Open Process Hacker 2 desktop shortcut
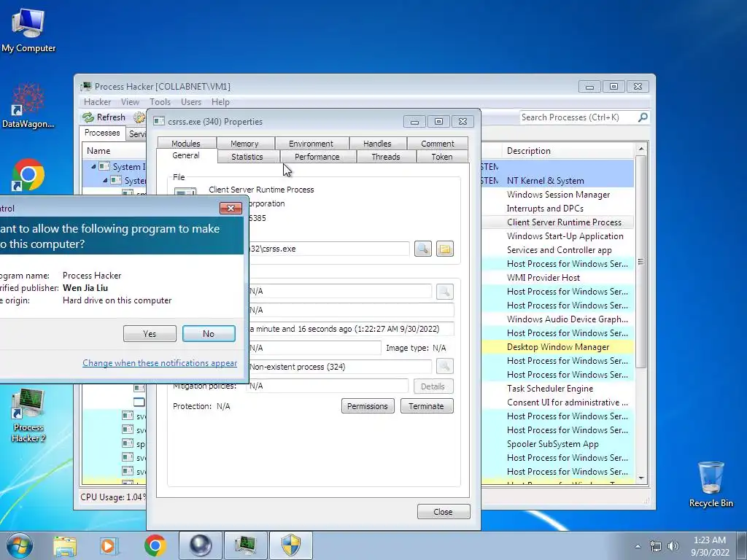This screenshot has height=560, width=747. (x=28, y=415)
